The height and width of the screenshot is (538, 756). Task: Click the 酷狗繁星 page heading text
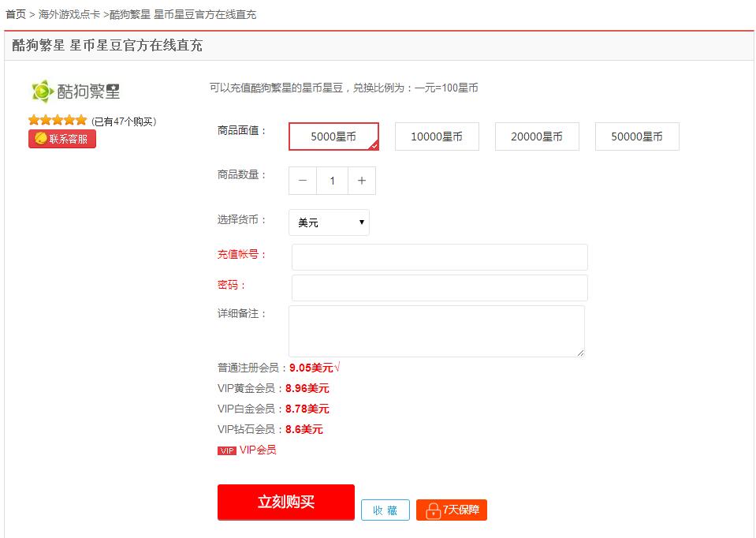click(x=107, y=45)
